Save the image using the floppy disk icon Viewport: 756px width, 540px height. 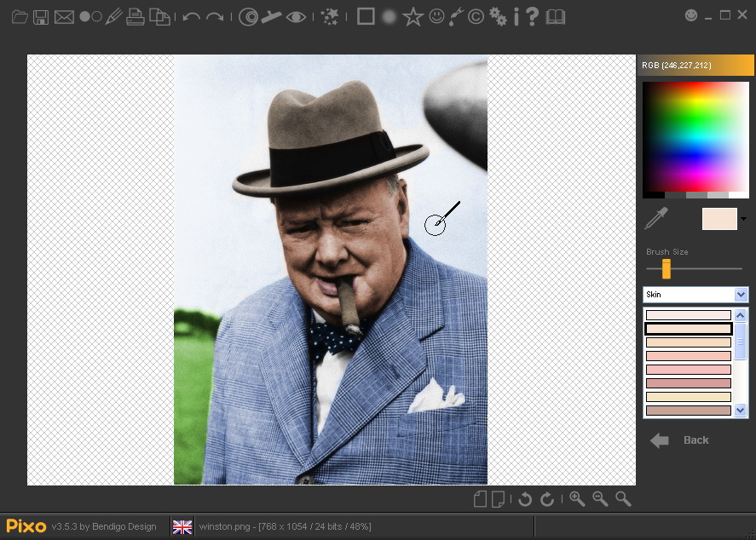click(x=41, y=17)
